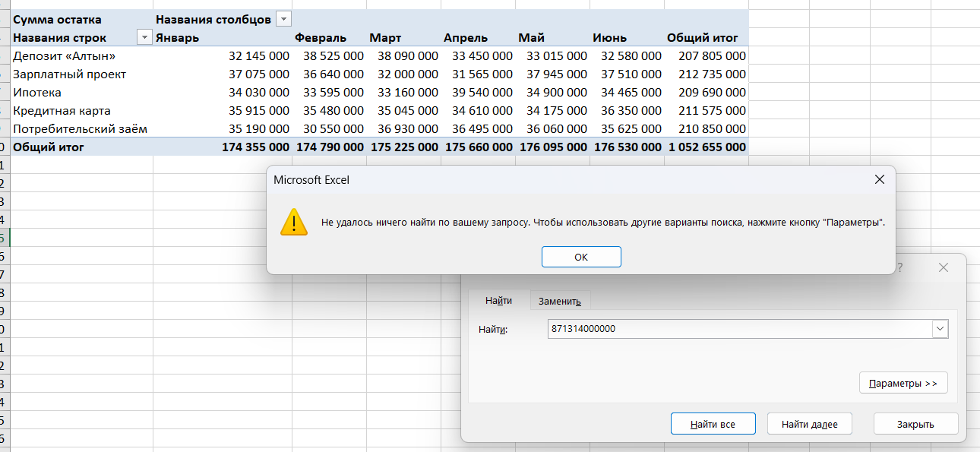
Task: Select the Потребительский заём row label
Action: tap(82, 128)
